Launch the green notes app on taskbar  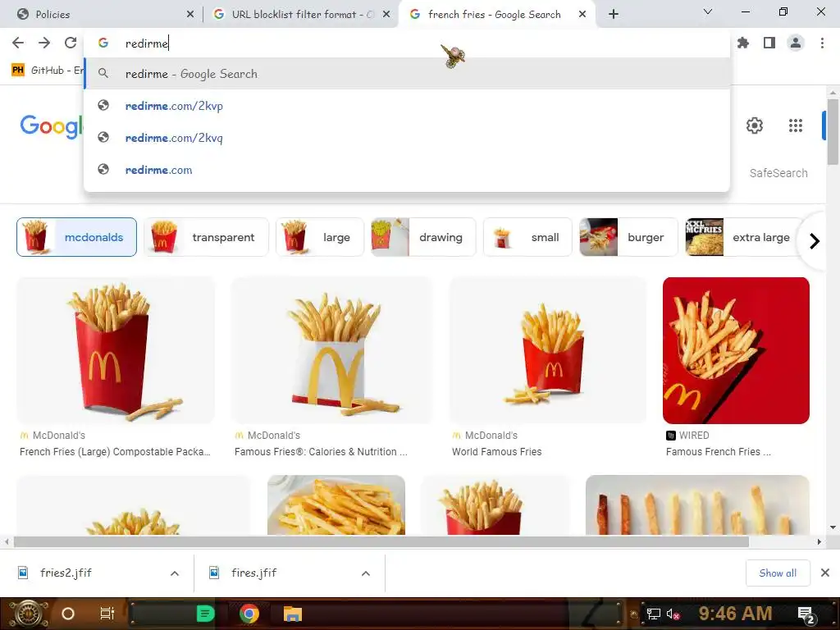pos(205,614)
